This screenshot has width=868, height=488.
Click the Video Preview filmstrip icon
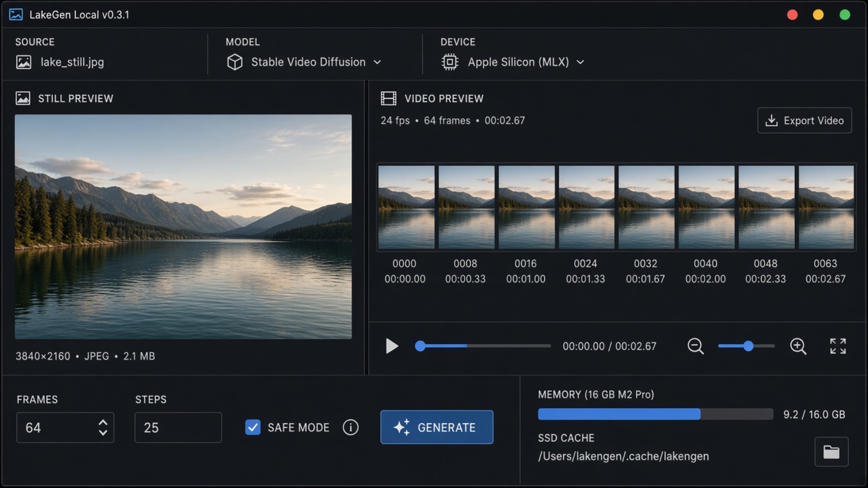coord(388,98)
